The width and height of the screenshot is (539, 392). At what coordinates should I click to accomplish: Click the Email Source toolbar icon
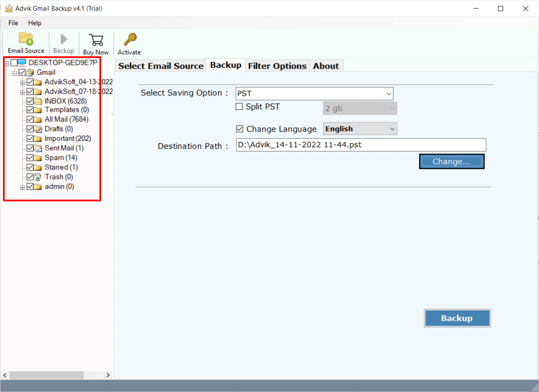26,39
